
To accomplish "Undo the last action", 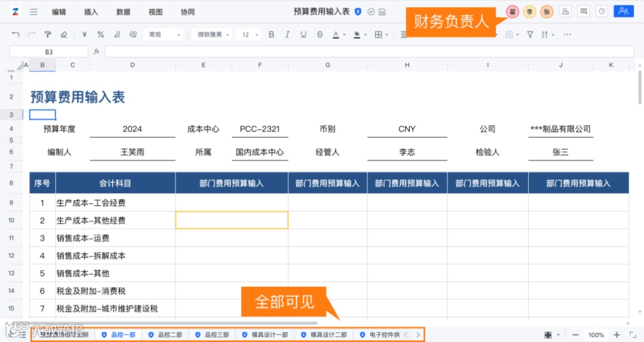I will [16, 35].
